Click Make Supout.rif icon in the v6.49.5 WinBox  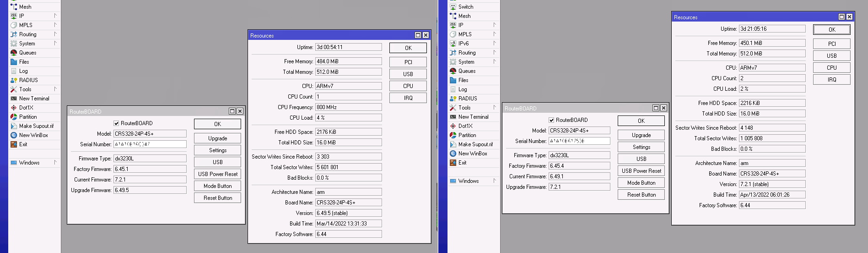tap(14, 126)
